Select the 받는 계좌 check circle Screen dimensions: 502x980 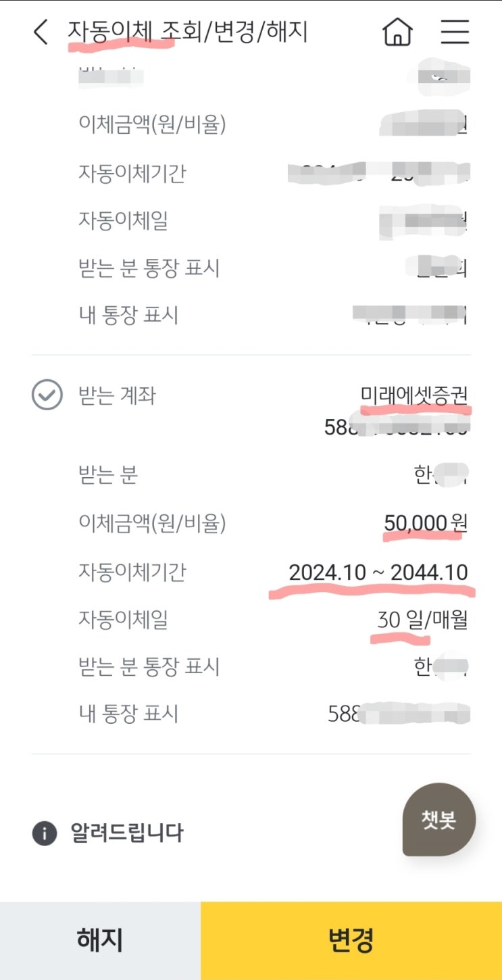pyautogui.click(x=47, y=395)
